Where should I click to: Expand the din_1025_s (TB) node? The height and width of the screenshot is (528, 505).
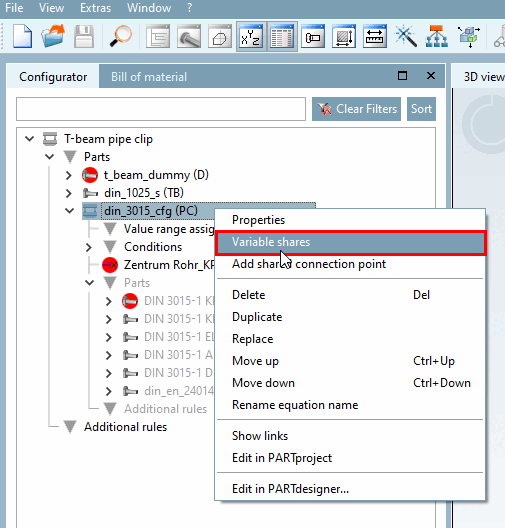pyautogui.click(x=69, y=193)
